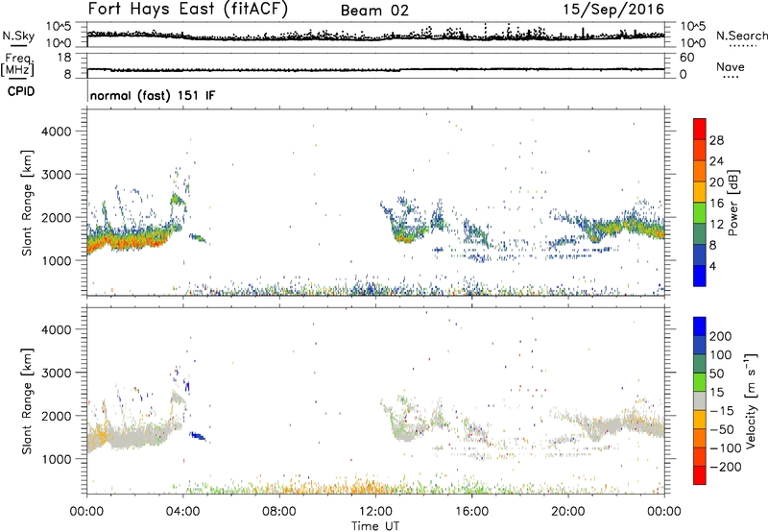Click the 'Fort Hays East (fitACF)' plot title
Screen dimensions: 768x532
tap(188, 10)
